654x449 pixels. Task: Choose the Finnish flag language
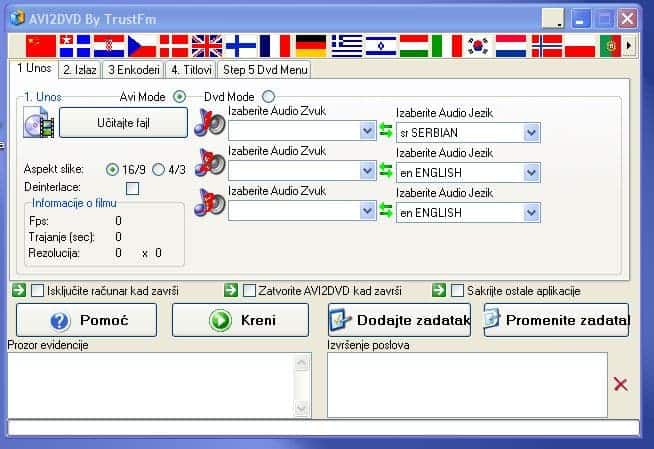click(x=241, y=46)
